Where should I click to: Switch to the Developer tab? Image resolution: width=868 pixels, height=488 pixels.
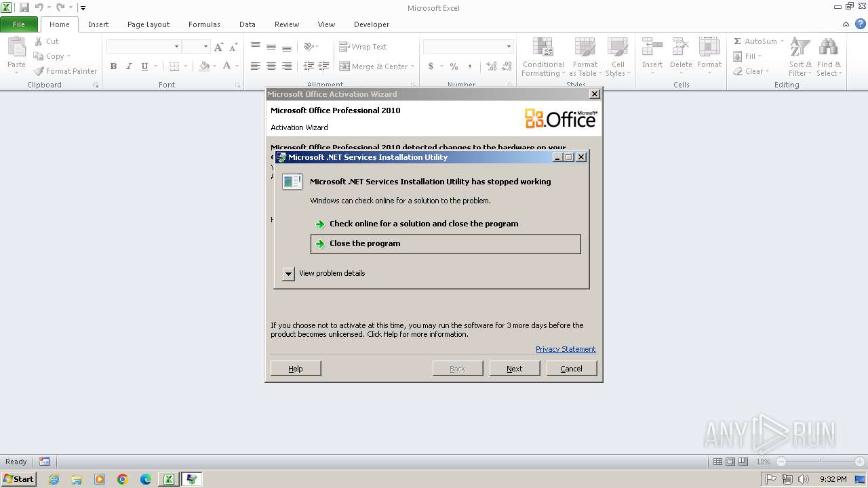tap(372, 24)
